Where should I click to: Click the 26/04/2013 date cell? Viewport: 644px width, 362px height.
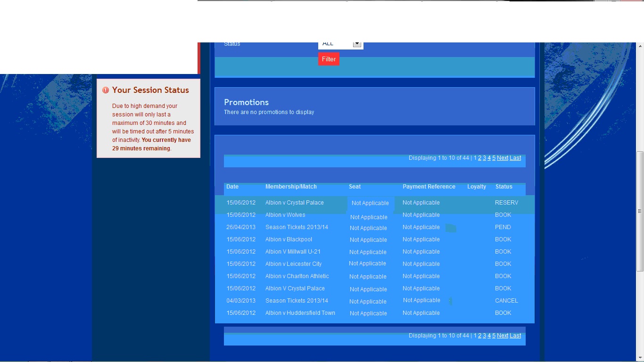click(241, 227)
